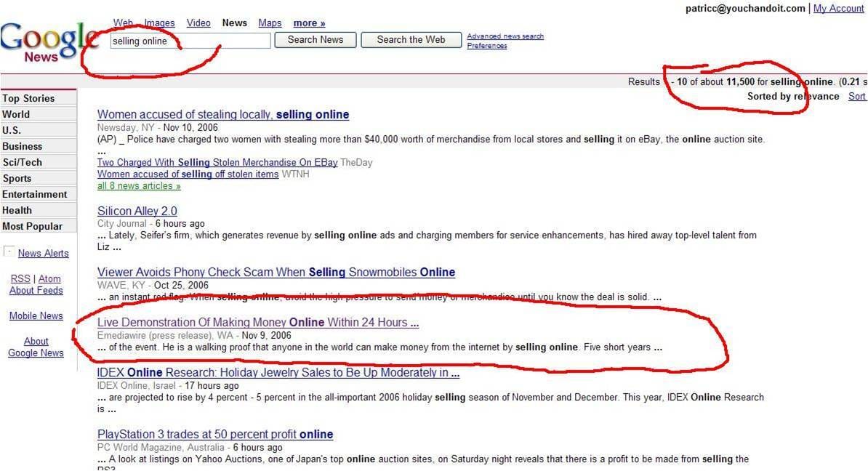Viewport: 868px width, 471px height.
Task: Click TheDay source name text
Action: (356, 162)
